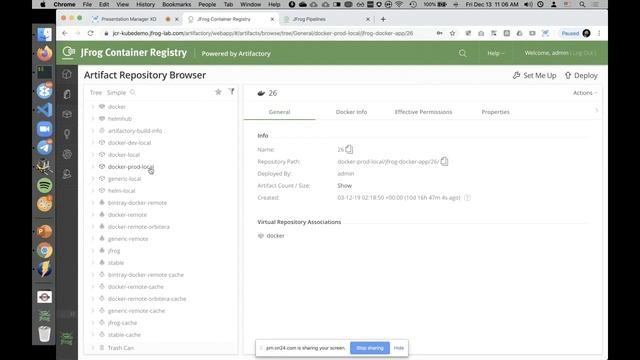
Task: Copy the Repository Path with clipboard icon
Action: pyautogui.click(x=444, y=161)
